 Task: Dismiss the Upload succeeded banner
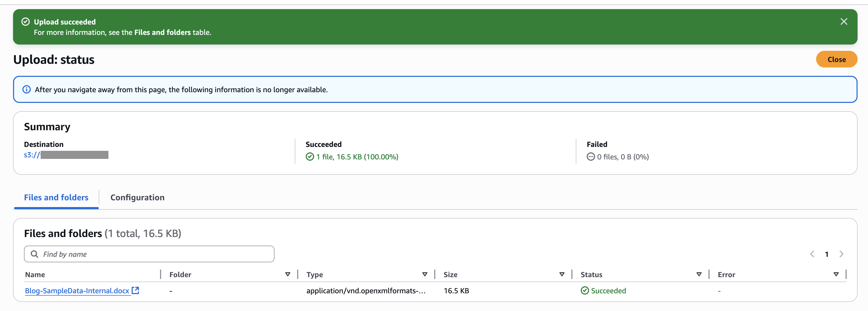pos(843,22)
